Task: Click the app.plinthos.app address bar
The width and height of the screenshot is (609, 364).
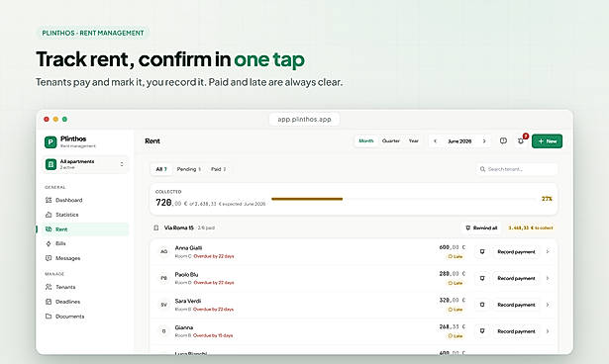Action: pos(305,119)
